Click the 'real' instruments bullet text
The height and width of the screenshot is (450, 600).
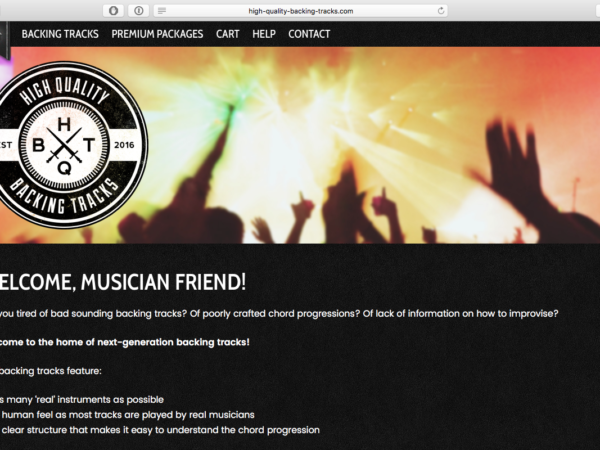click(x=82, y=399)
